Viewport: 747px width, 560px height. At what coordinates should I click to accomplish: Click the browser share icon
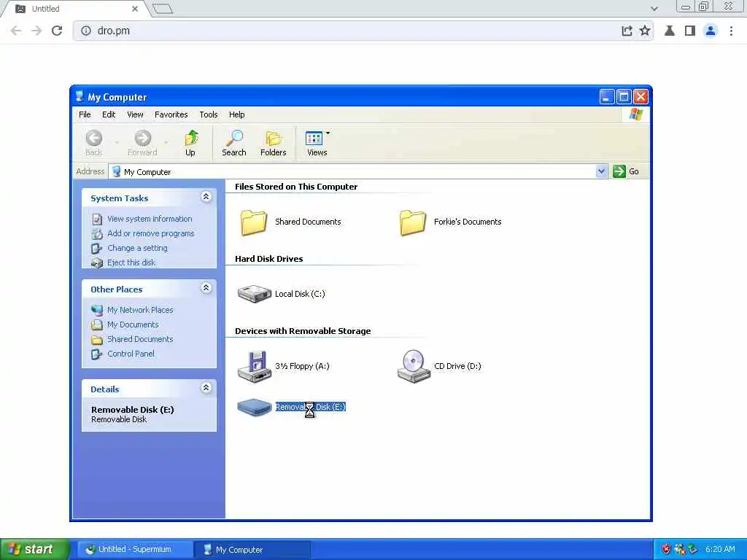click(627, 31)
